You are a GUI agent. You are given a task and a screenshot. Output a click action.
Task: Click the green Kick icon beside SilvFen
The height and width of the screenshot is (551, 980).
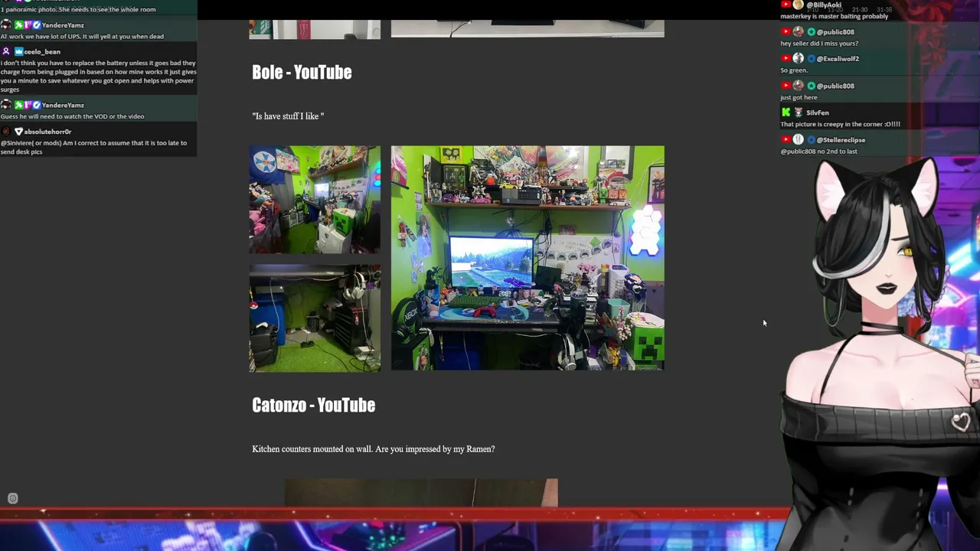[786, 112]
